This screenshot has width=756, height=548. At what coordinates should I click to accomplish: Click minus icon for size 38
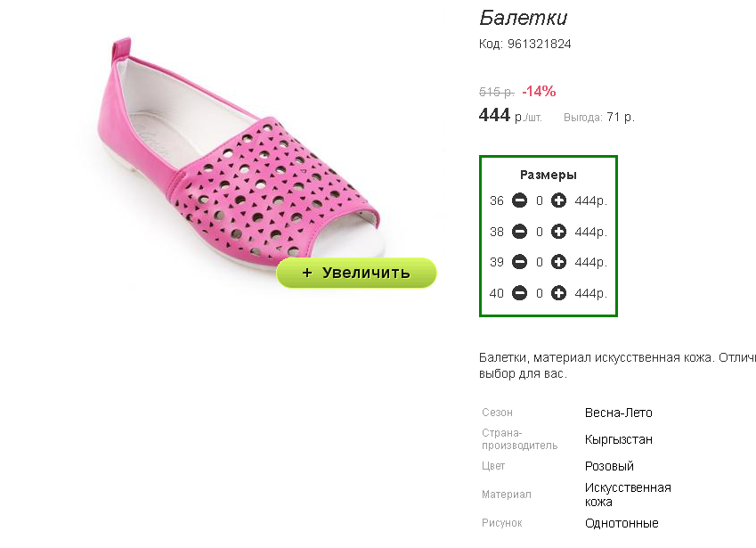[519, 232]
